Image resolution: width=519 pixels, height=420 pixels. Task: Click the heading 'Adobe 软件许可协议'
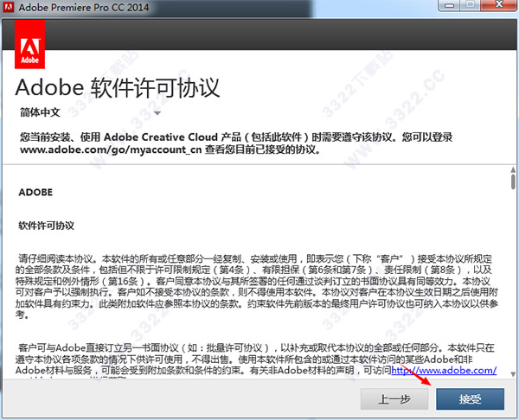tap(118, 88)
